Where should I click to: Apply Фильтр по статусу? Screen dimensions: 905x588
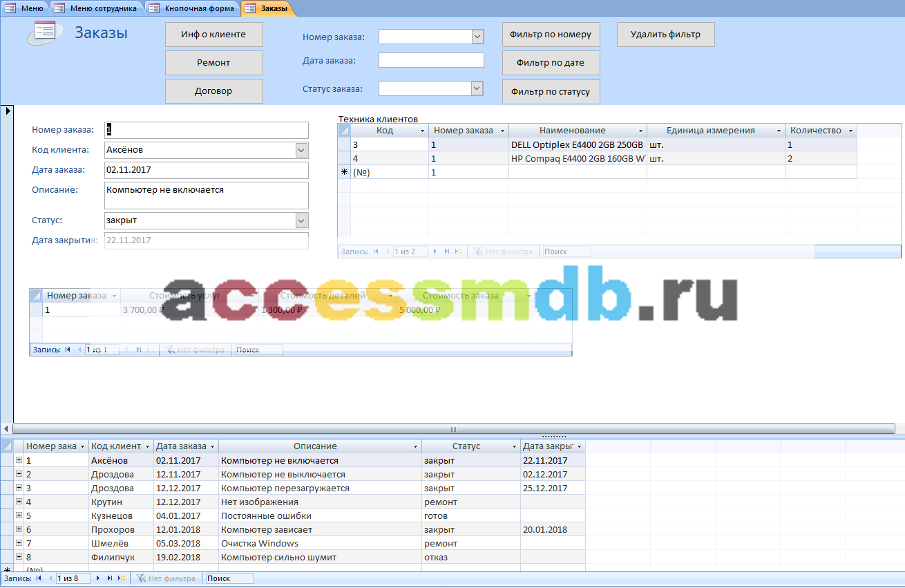click(x=551, y=91)
